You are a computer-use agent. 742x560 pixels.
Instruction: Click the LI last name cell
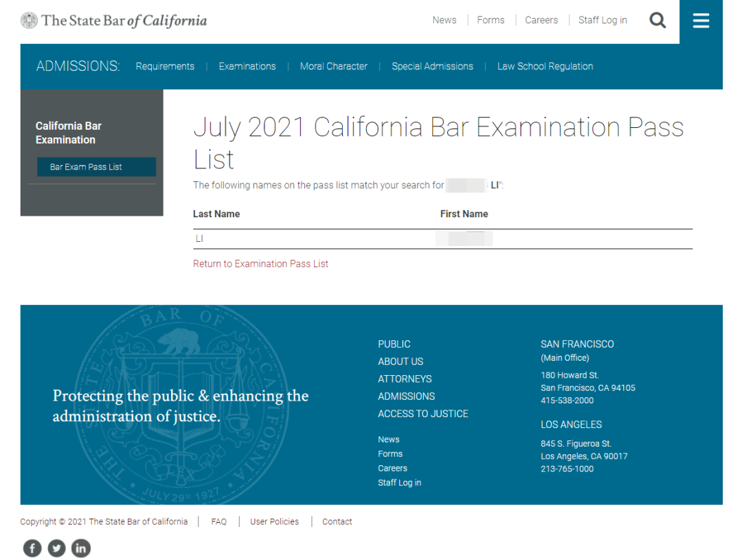point(199,238)
